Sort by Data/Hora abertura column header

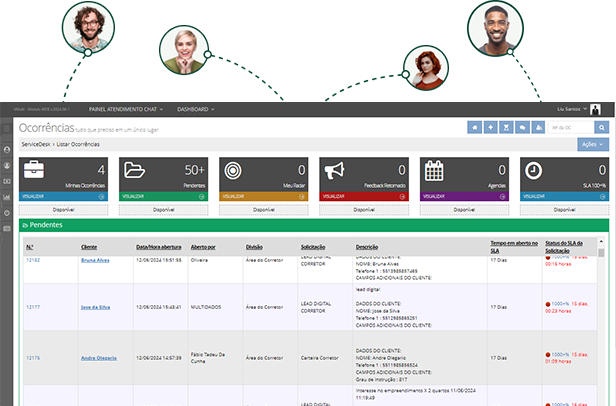pyautogui.click(x=158, y=246)
